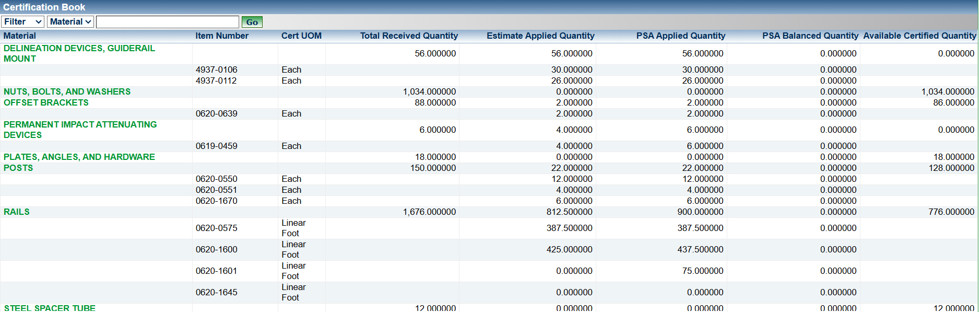
Task: Open Offset Brackets material link
Action: tap(46, 102)
